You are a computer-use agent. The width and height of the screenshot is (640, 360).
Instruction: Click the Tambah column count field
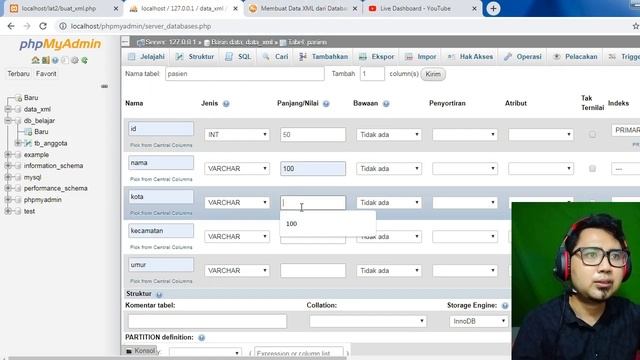pos(372,74)
